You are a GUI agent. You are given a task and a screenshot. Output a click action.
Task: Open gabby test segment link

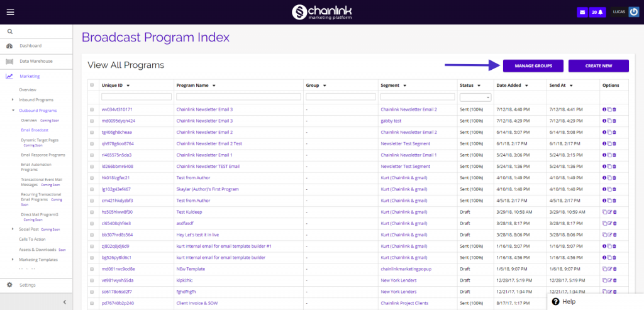(x=391, y=121)
